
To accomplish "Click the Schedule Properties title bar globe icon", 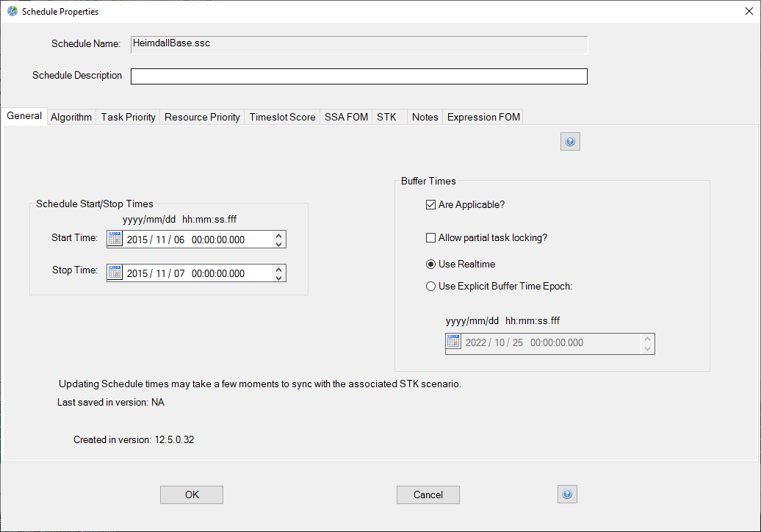I will tap(12, 12).
